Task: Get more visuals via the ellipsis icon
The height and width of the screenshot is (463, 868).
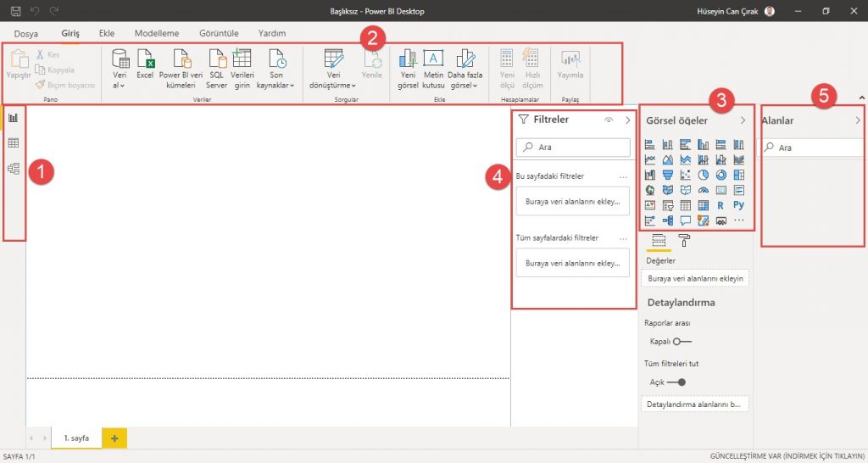Action: (x=738, y=220)
